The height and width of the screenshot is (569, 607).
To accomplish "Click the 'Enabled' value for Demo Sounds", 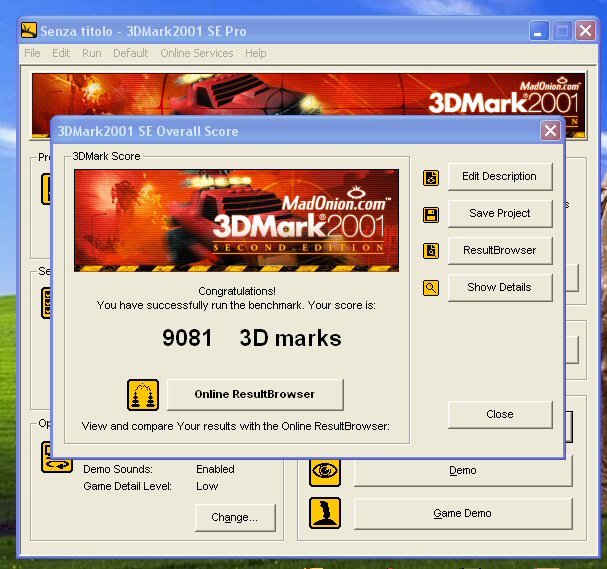I will pos(215,470).
